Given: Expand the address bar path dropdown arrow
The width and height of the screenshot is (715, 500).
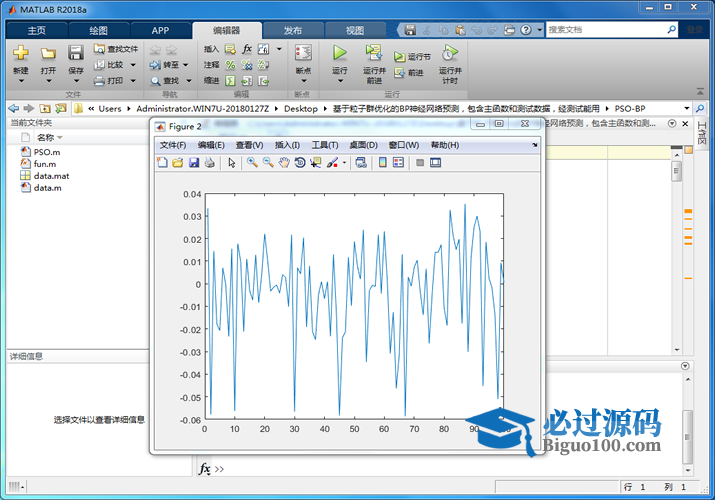Looking at the screenshot, I should pyautogui.click(x=686, y=108).
